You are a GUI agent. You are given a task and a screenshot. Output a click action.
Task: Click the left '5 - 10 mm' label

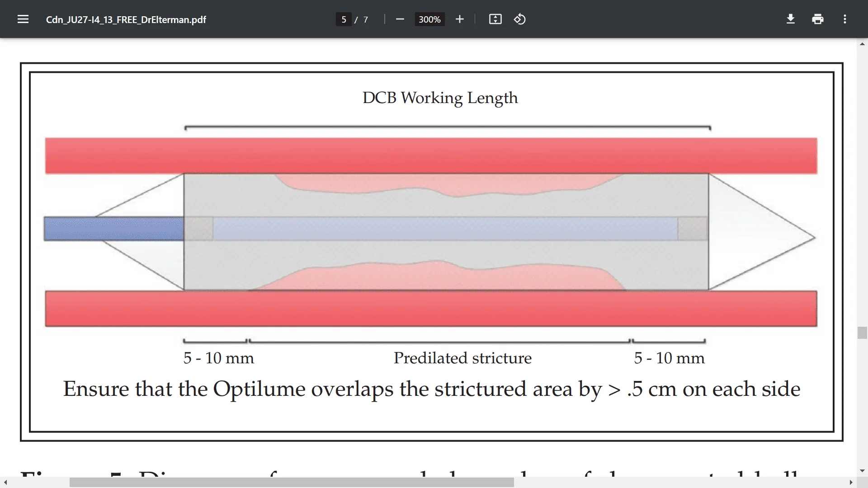(x=219, y=358)
